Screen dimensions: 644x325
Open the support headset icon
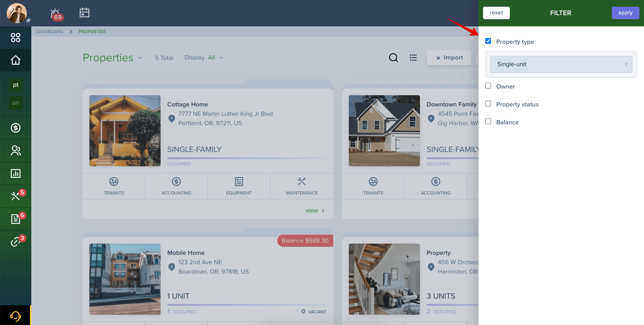(15, 316)
